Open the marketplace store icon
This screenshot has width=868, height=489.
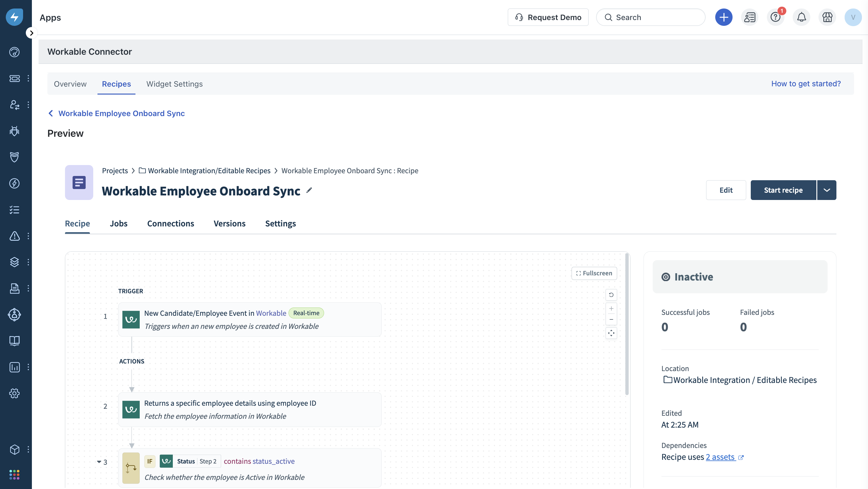827,17
